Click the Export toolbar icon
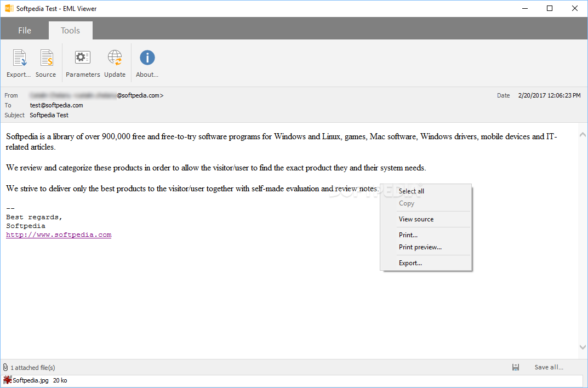Viewport: 588px width, 388px height. tap(19, 58)
